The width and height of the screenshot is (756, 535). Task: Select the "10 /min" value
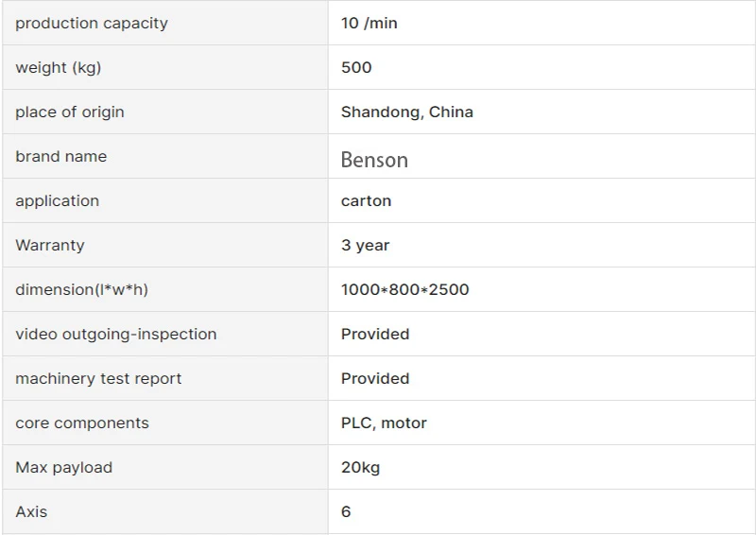(x=369, y=23)
